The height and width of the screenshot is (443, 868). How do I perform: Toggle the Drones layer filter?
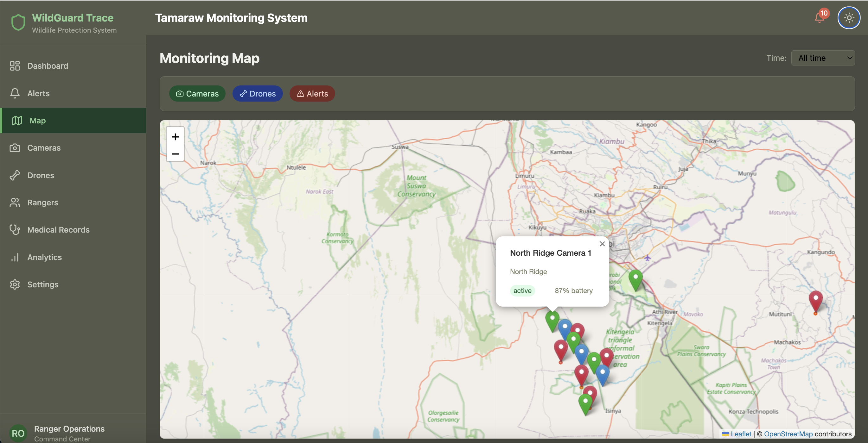click(x=258, y=94)
